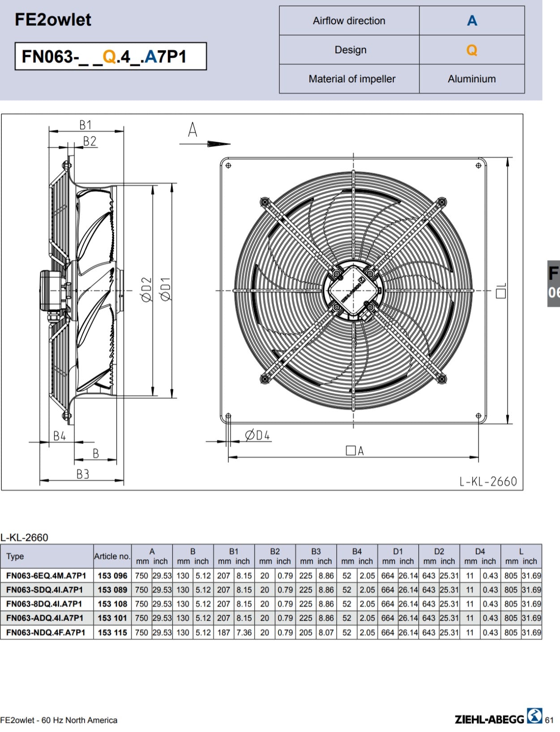The image size is (560, 732).
Task: Click the B4 dimension label in drawing
Action: (60, 436)
